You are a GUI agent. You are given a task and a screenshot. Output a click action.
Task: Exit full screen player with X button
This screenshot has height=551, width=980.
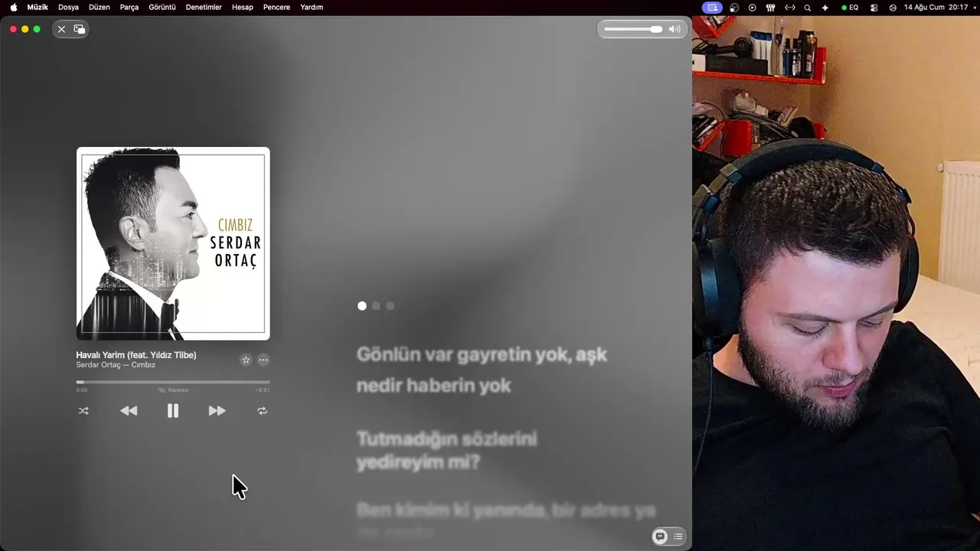(x=61, y=29)
